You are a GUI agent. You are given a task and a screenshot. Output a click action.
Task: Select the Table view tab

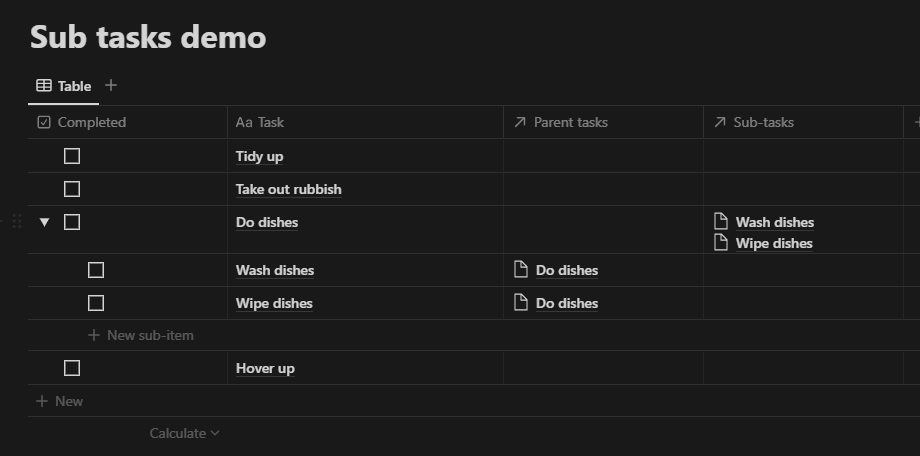[x=63, y=86]
